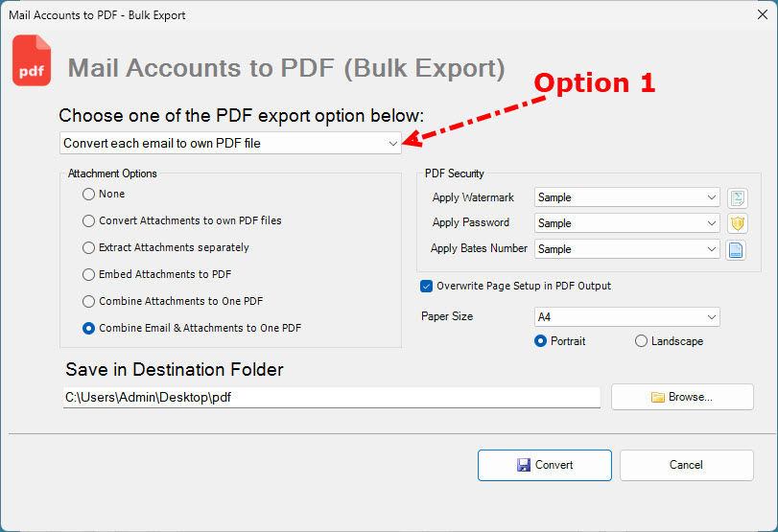
Task: Click the Browse button
Action: (x=682, y=397)
